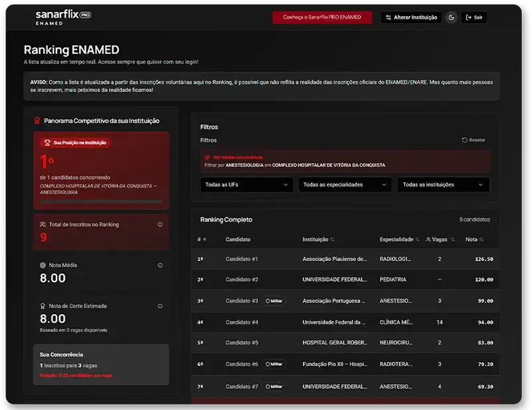Toggle dark mode with the moon icon

tap(452, 17)
